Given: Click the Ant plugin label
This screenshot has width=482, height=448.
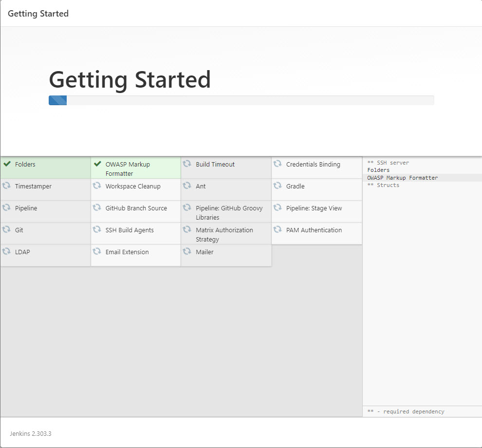Looking at the screenshot, I should 201,186.
